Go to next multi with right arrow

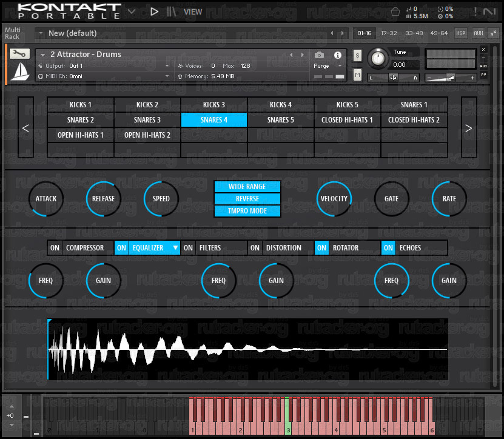click(342, 33)
